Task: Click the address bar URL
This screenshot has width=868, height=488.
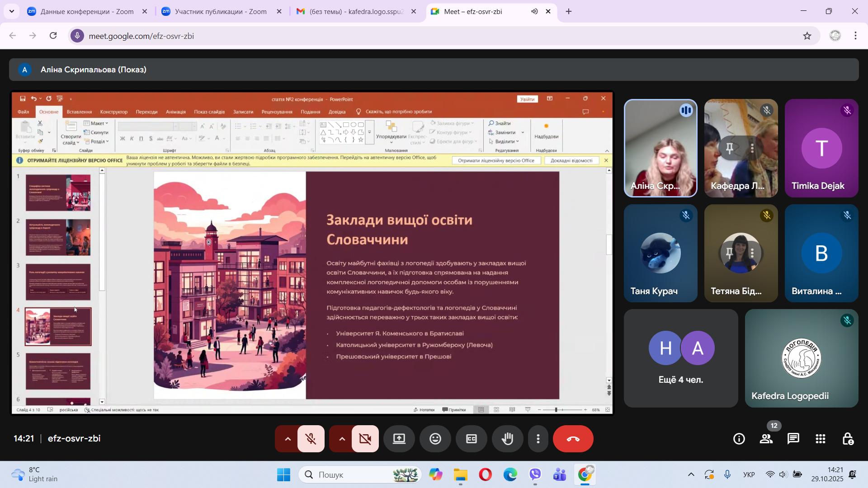Action: pyautogui.click(x=141, y=36)
